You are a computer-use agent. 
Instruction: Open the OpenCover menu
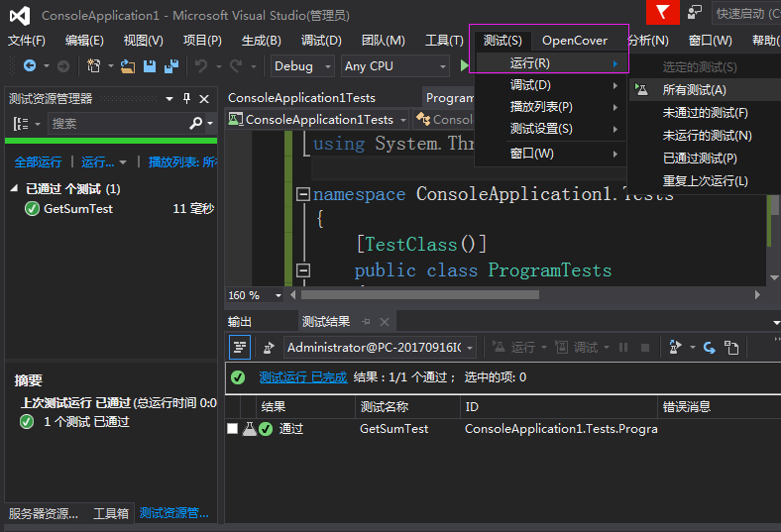pos(575,41)
